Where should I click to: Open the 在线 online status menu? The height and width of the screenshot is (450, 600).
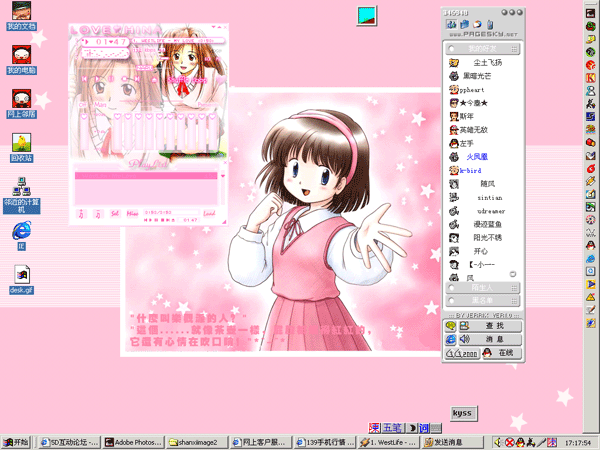pos(504,353)
